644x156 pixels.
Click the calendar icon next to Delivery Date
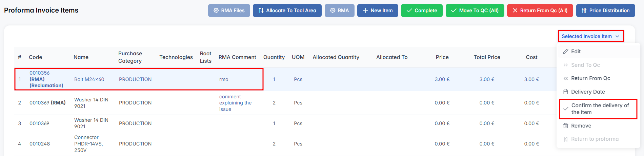coord(565,92)
